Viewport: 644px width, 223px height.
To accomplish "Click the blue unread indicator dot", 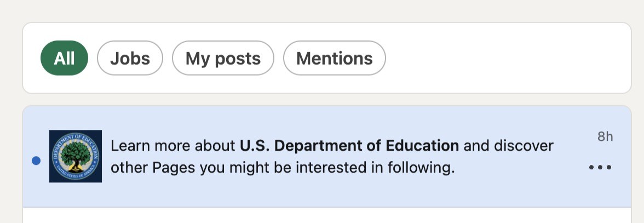I will [36, 161].
